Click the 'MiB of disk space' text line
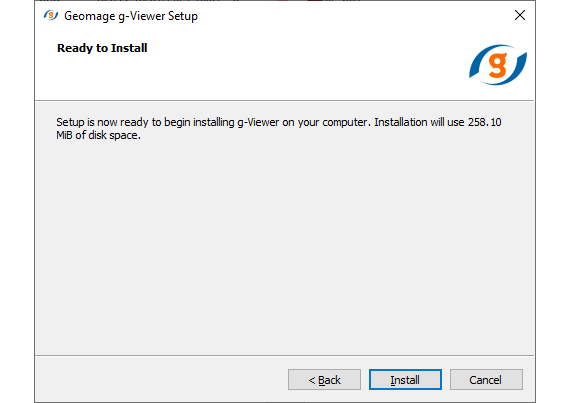 (98, 135)
